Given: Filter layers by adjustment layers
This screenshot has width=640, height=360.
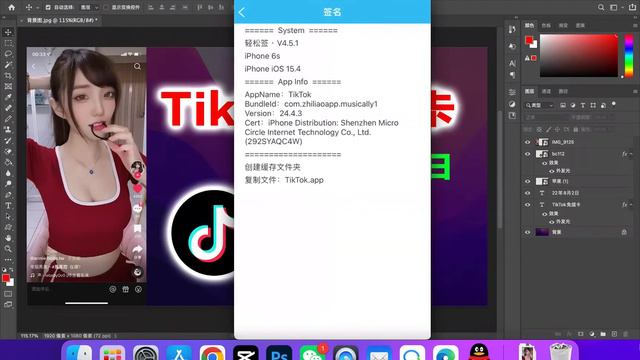Looking at the screenshot, I should (573, 105).
